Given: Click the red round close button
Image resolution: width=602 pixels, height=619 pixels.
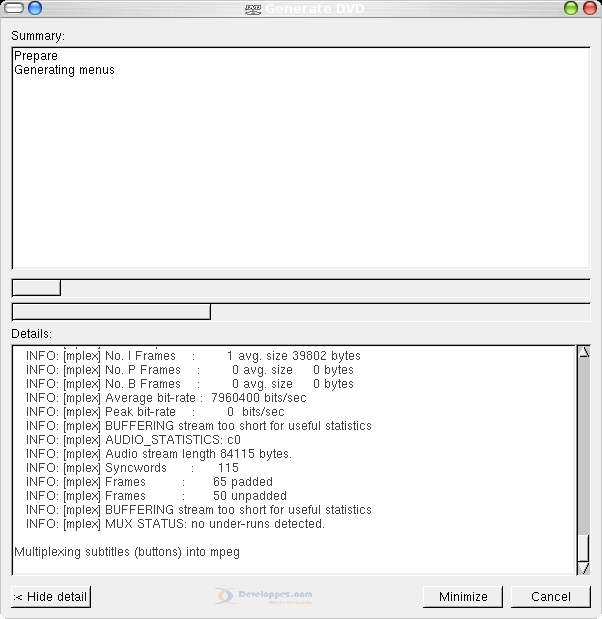Looking at the screenshot, I should [590, 9].
